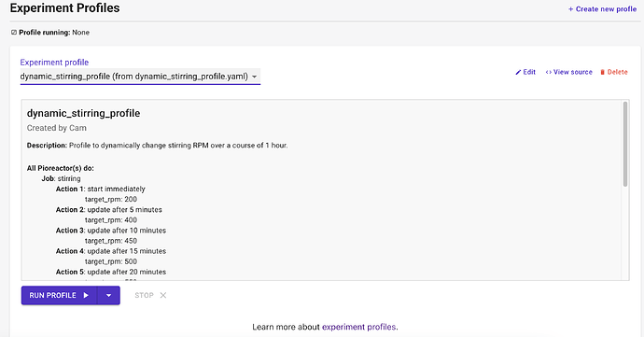This screenshot has height=337, width=644.
Task: Click the dynamic_stirring_profile title in preview
Action: click(x=83, y=114)
